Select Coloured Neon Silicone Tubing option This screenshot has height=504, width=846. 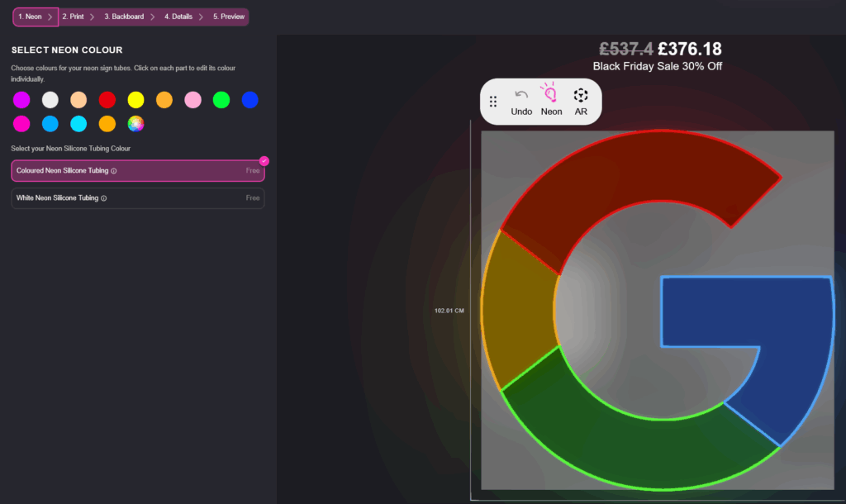click(x=137, y=170)
